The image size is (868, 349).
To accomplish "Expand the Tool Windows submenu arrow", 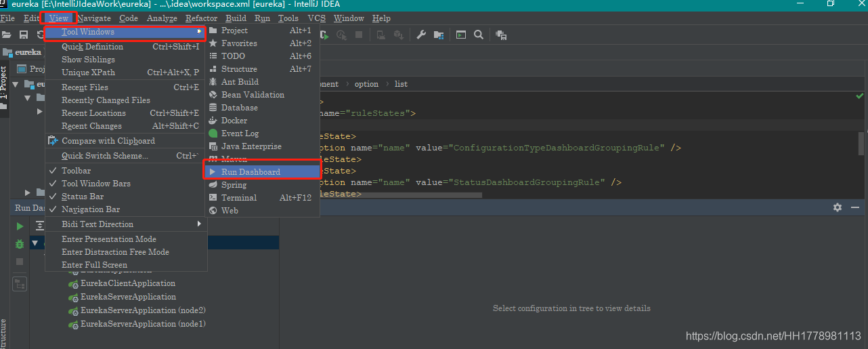I will [x=199, y=32].
